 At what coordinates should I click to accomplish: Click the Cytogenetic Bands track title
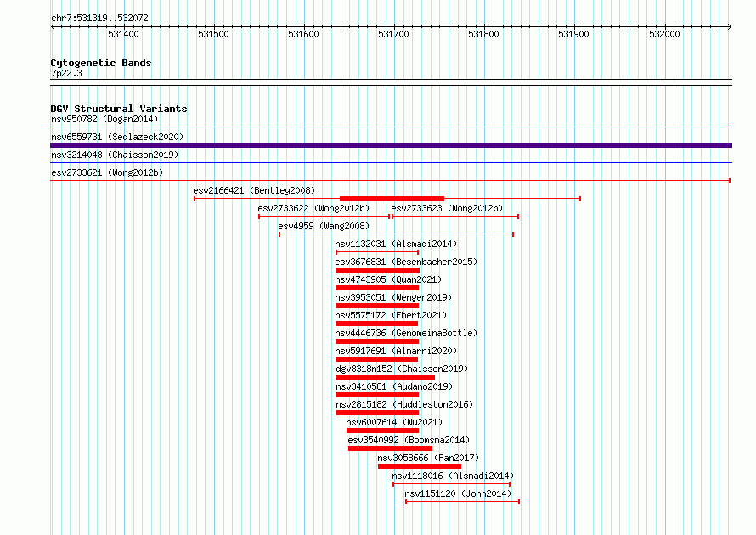click(x=101, y=63)
